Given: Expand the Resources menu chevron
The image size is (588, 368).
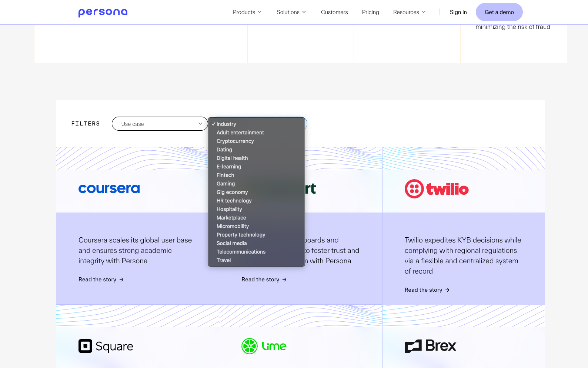Looking at the screenshot, I should [x=424, y=12].
